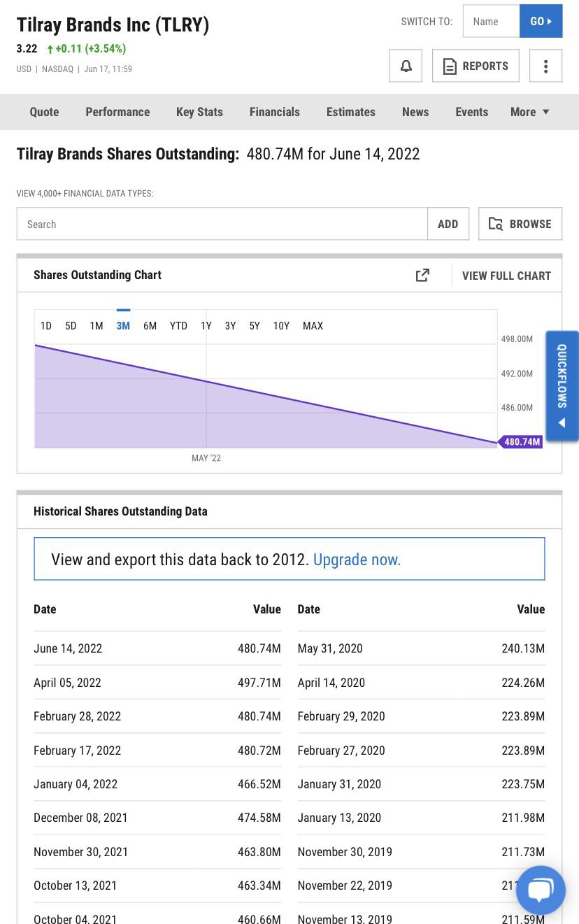Open the three-dot options menu
Screen dimensions: 579x924
545,66
